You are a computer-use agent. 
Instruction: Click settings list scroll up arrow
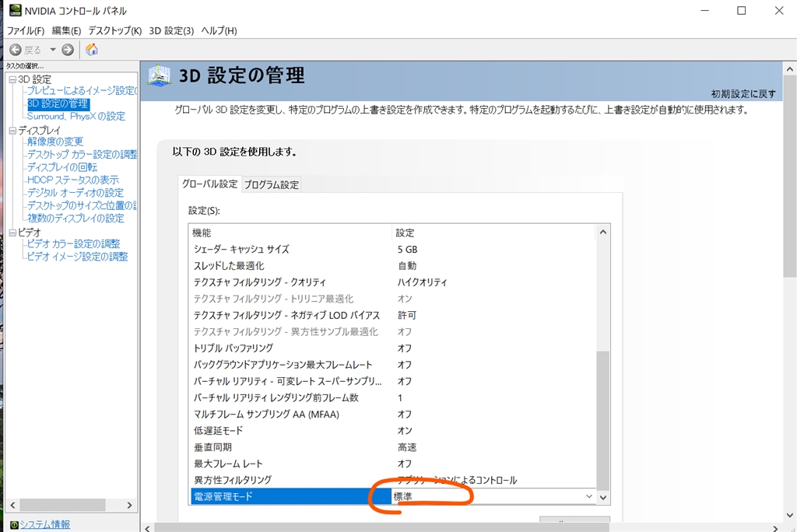tap(603, 233)
